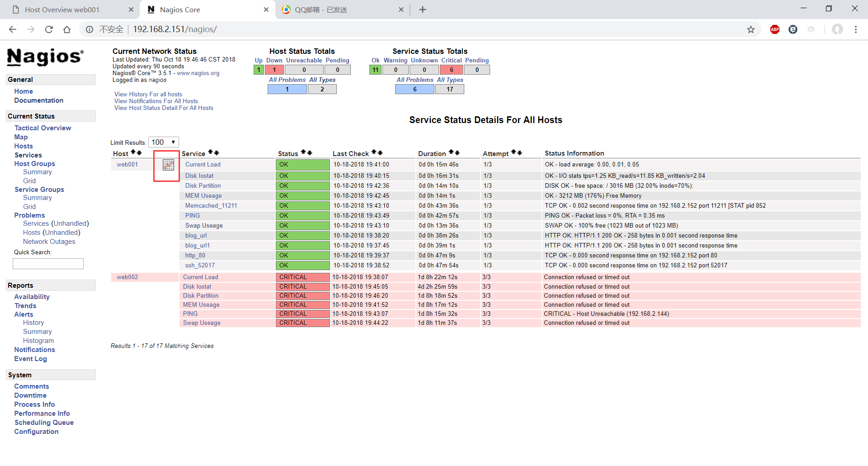Open Performance Info under System
Viewport: 868px width, 466px height.
tap(42, 414)
